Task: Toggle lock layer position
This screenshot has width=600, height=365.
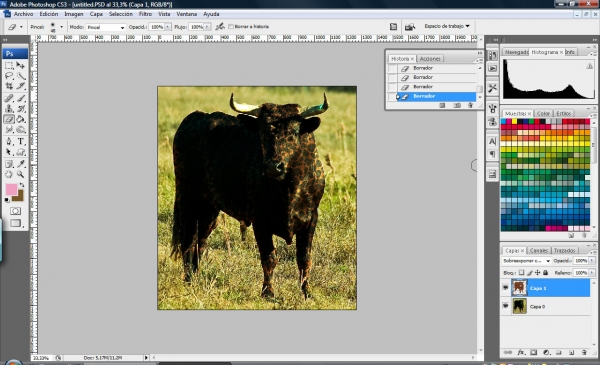Action: [538, 273]
